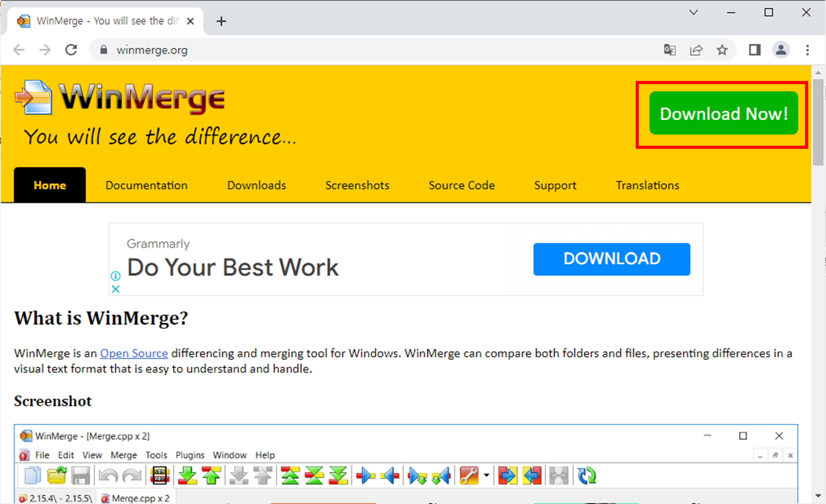Open the Translations page
The width and height of the screenshot is (826, 504).
click(647, 185)
